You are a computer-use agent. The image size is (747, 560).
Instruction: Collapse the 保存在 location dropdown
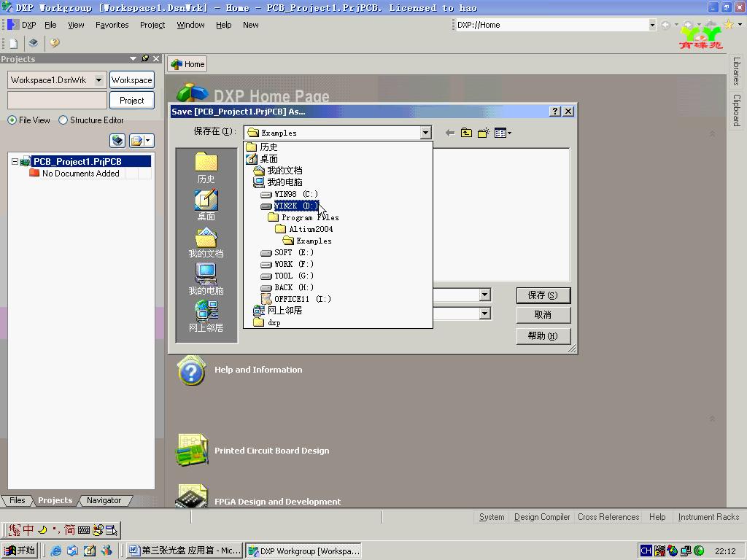(426, 133)
